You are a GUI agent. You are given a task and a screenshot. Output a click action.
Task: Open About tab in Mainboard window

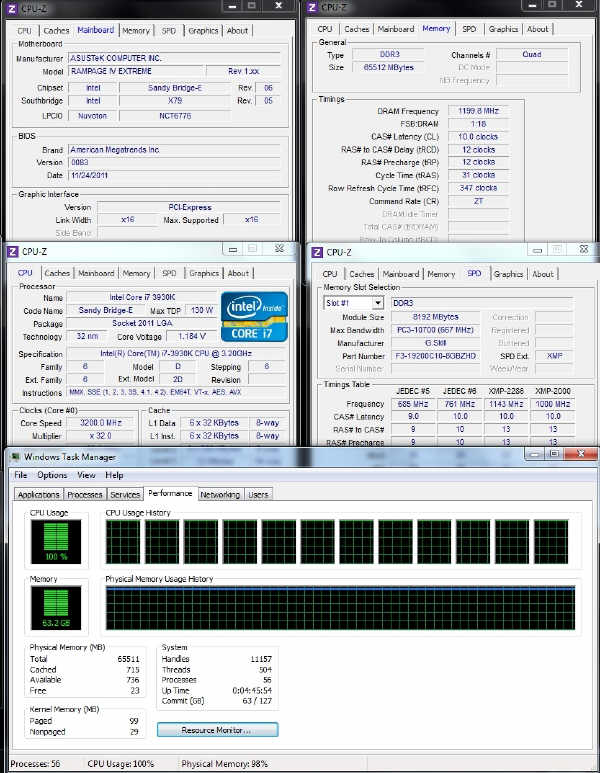237,31
